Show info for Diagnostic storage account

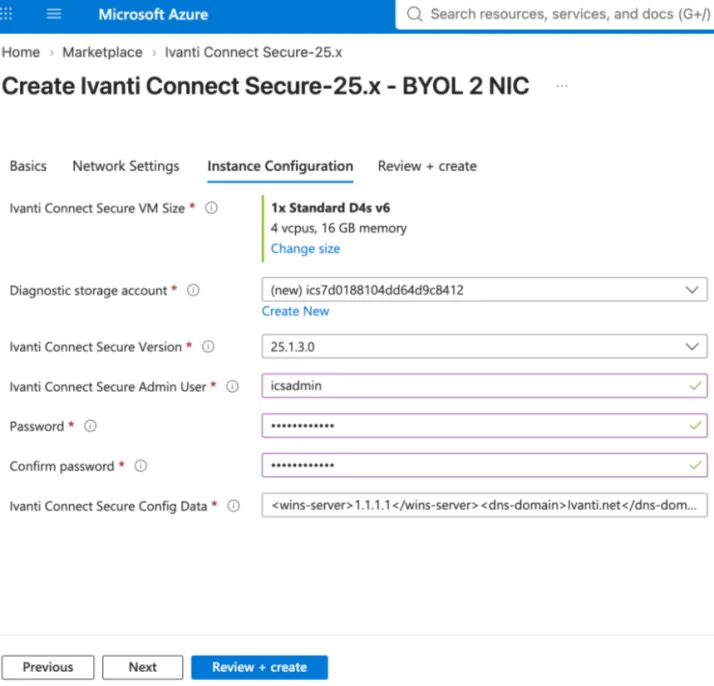(193, 290)
